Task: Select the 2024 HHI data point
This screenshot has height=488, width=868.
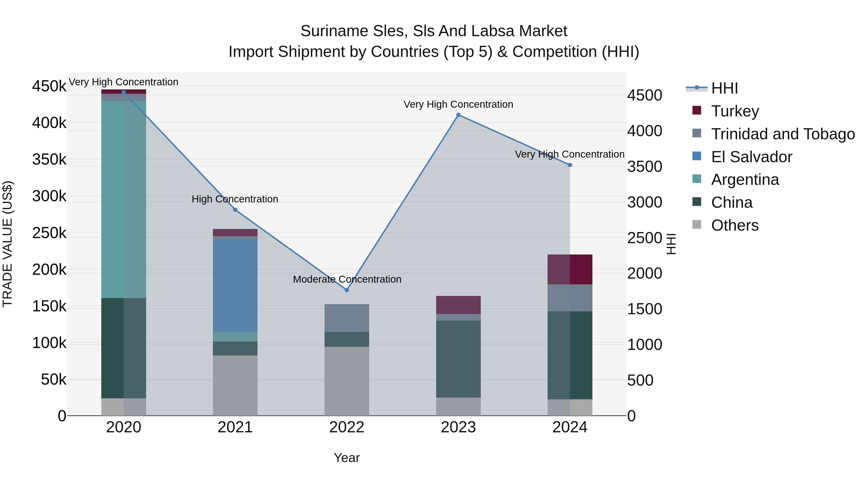Action: (570, 165)
